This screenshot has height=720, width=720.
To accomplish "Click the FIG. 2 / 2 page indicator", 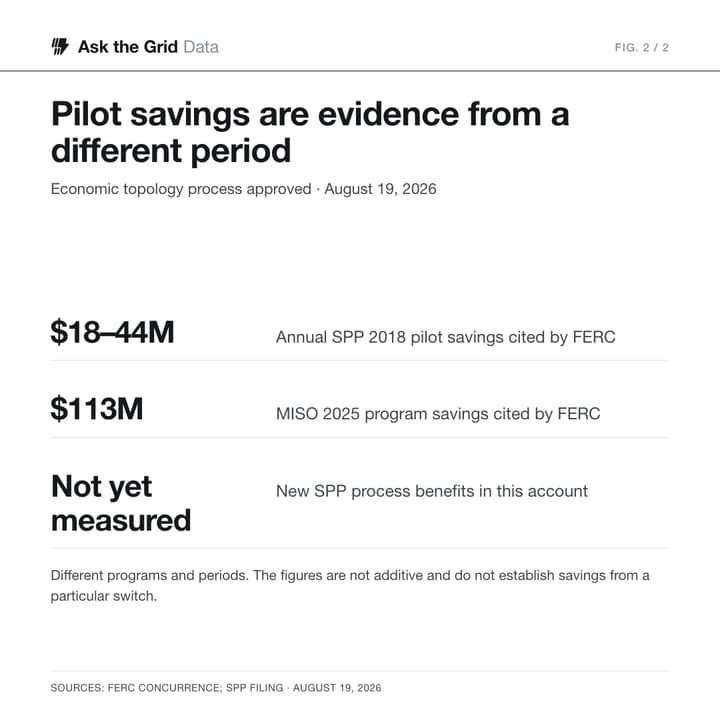I will 641,47.
